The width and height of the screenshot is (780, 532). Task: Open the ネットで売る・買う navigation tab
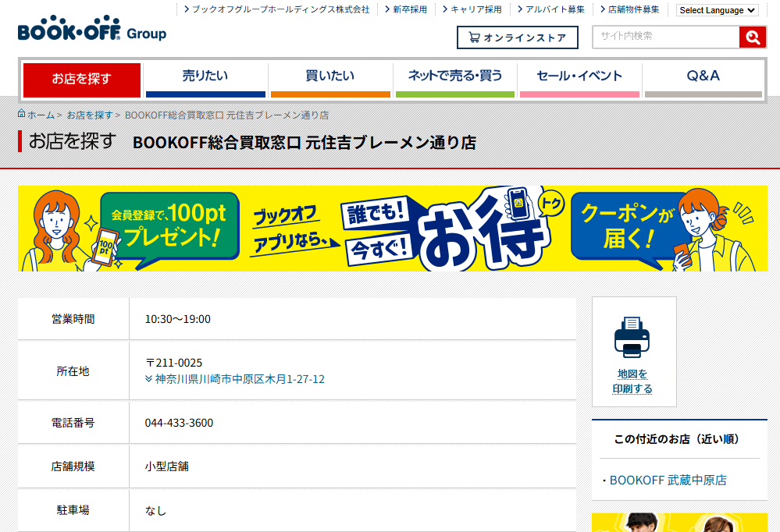pyautogui.click(x=455, y=80)
